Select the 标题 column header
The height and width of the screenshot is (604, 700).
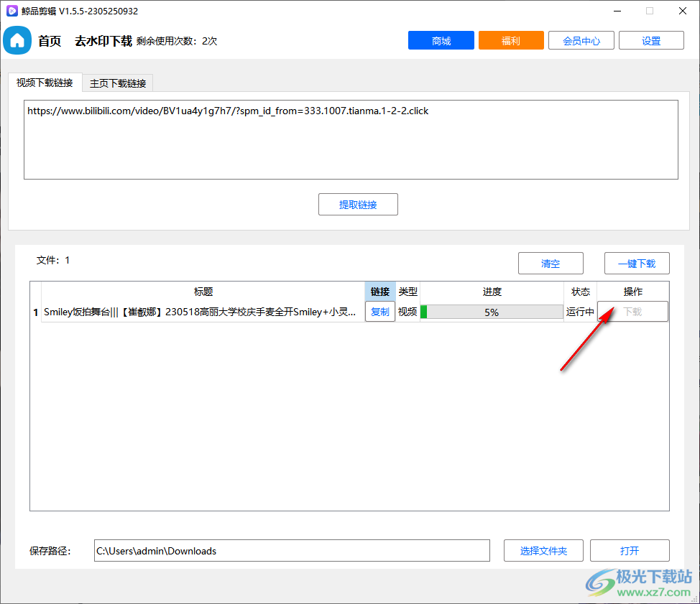pyautogui.click(x=203, y=292)
